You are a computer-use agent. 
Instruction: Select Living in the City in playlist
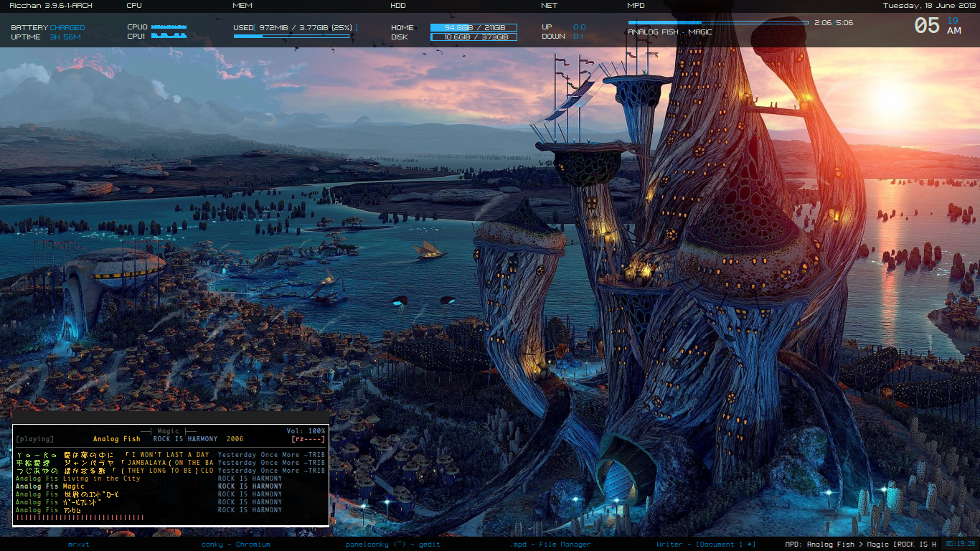coord(170,479)
